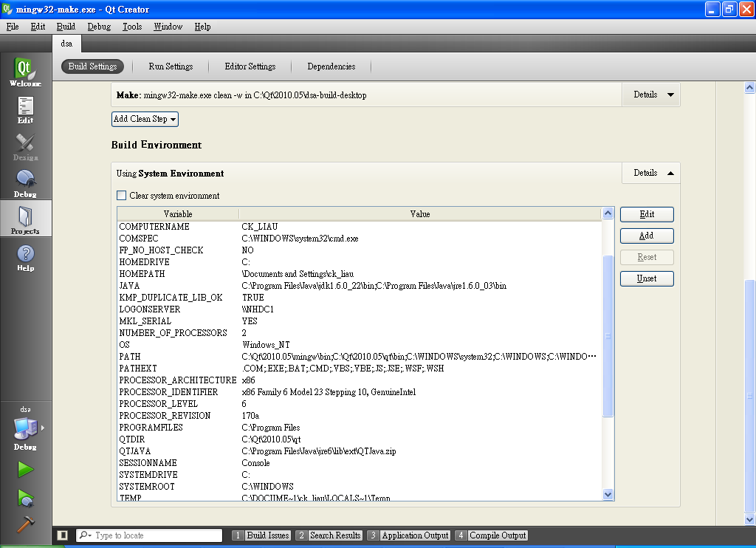Open the File menu
This screenshot has width=756, height=548.
13,27
